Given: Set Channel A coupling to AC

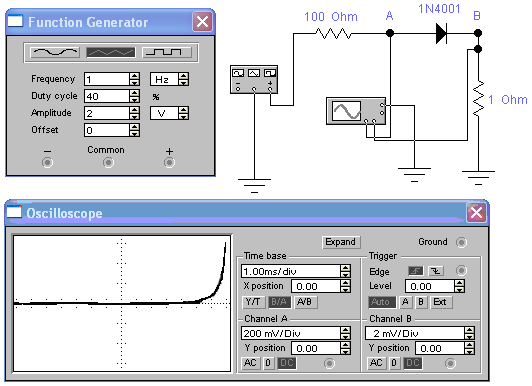Looking at the screenshot, I should [250, 363].
